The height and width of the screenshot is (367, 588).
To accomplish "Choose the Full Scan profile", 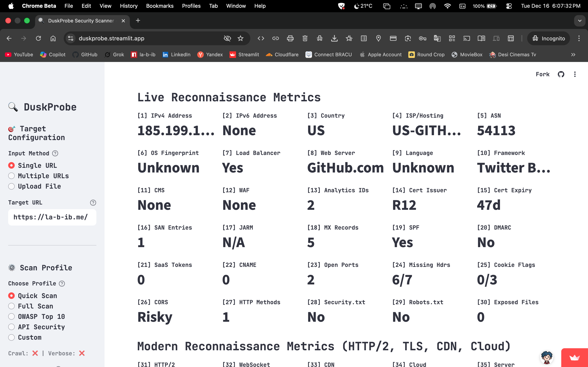I will click(11, 306).
